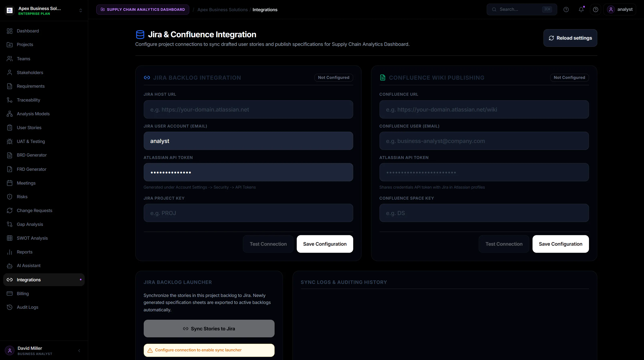
Task: Click the Meetings calendar icon
Action: click(9, 183)
